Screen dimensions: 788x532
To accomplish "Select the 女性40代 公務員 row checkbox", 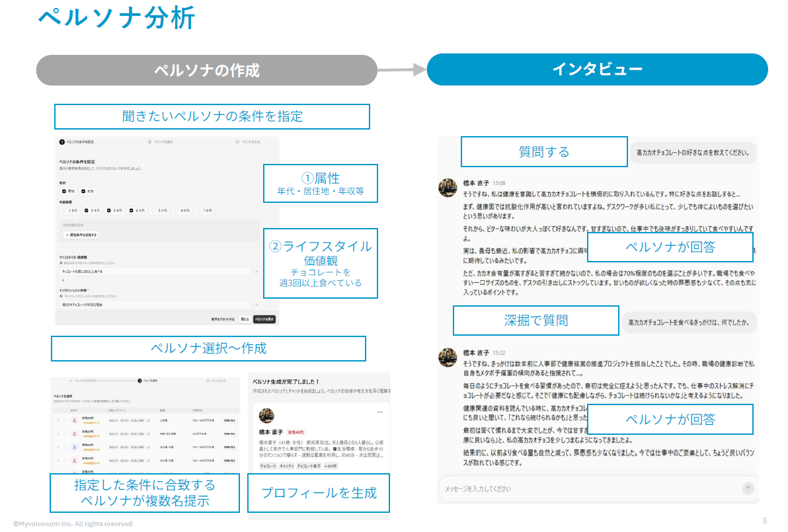I will [x=65, y=420].
